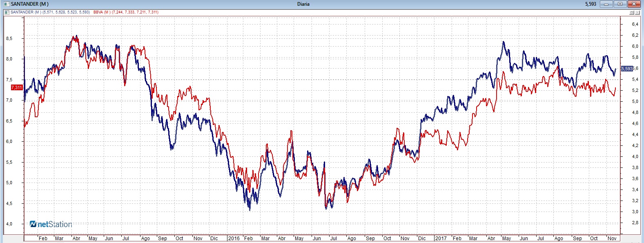Click the blue 5,593 Santander price tag
Screen dimensions: 644x243
pyautogui.click(x=627, y=69)
